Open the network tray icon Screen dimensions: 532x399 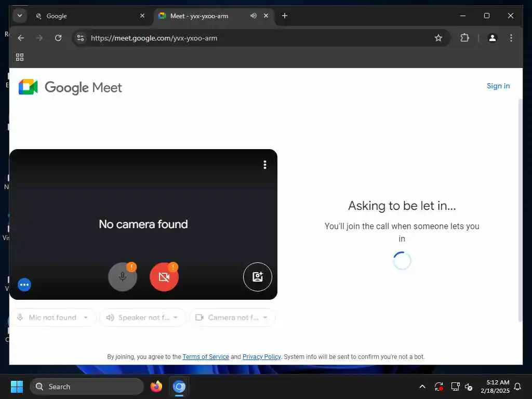pos(455,387)
